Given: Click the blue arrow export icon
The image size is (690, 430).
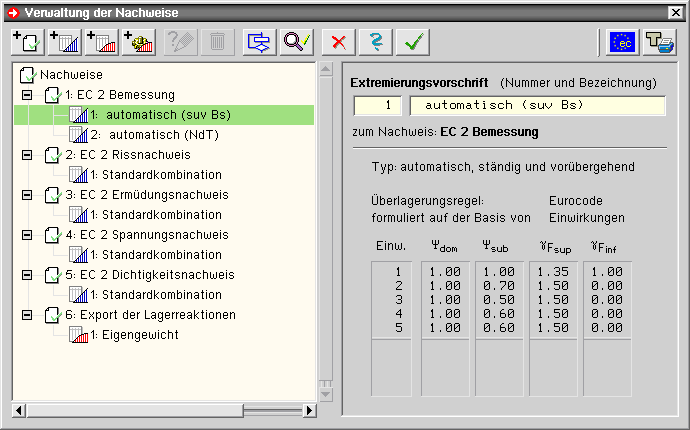Looking at the screenshot, I should pyautogui.click(x=259, y=42).
